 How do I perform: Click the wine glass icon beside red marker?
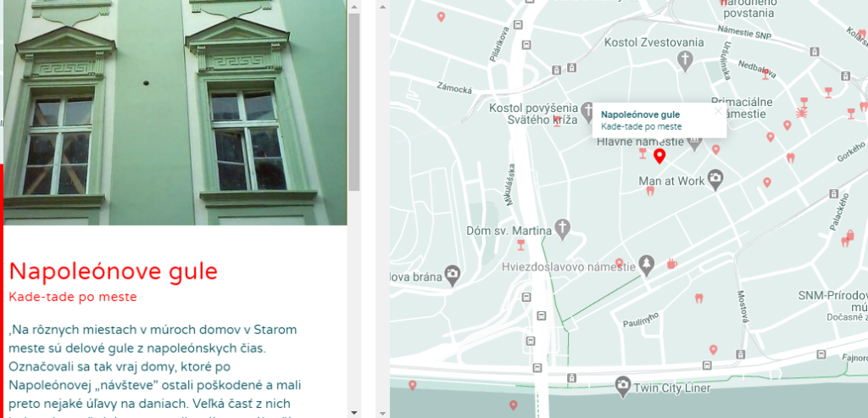(643, 153)
